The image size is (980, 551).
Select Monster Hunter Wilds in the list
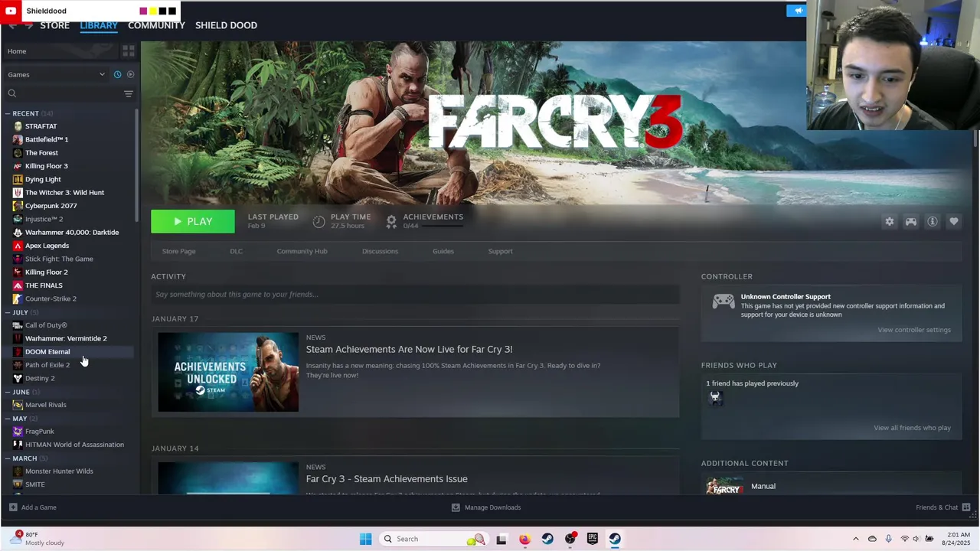59,471
